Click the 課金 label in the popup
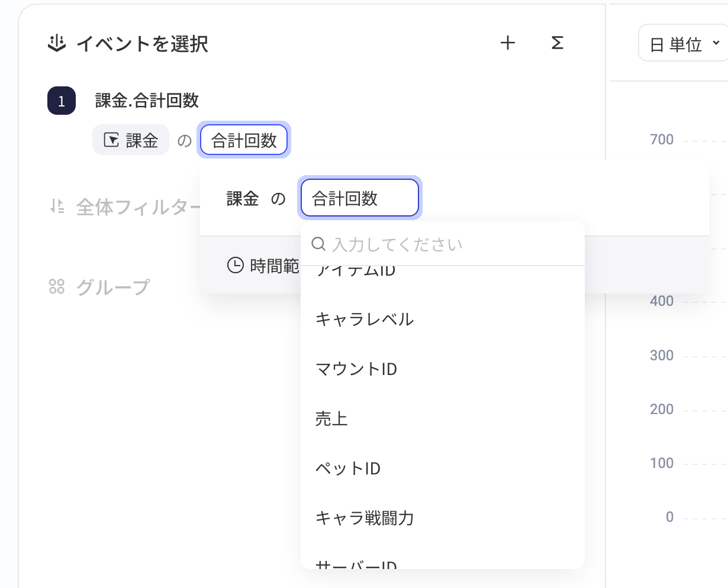Image resolution: width=728 pixels, height=588 pixels. 243,199
